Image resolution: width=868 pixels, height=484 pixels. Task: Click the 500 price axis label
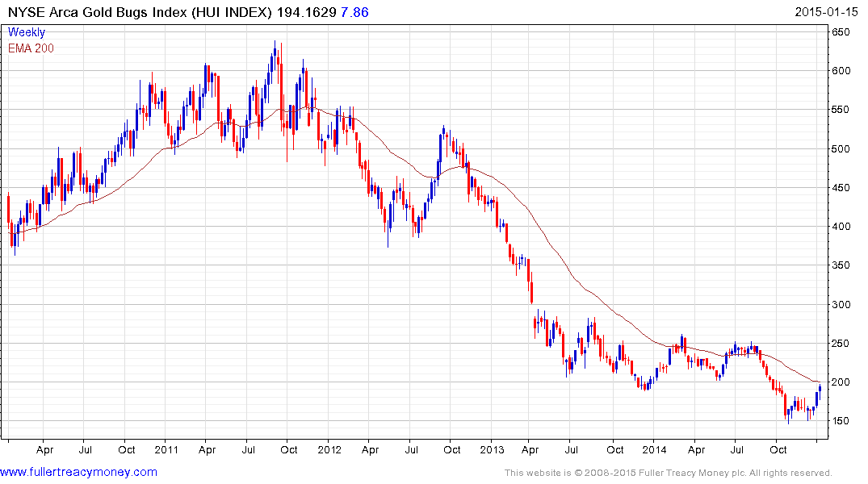pyautogui.click(x=841, y=148)
